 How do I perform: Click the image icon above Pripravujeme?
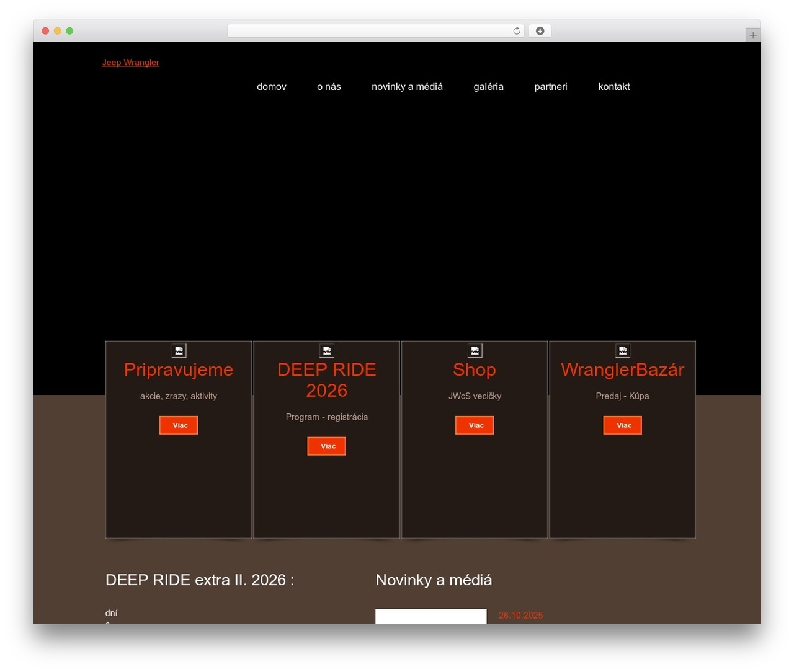pyautogui.click(x=179, y=351)
